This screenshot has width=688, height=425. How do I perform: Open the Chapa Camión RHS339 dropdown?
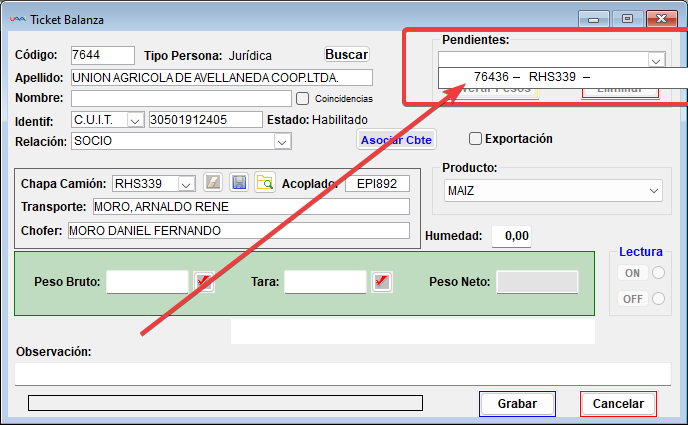click(x=185, y=183)
